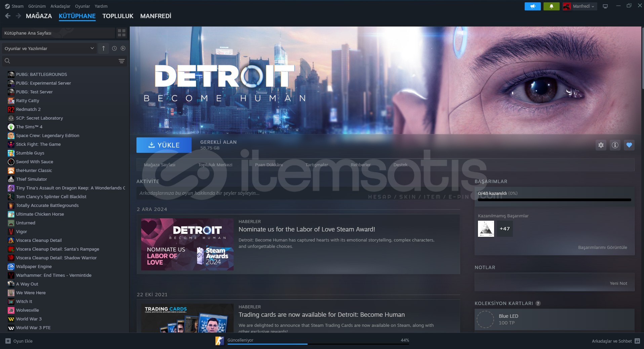
Task: Sort library with the up arrow icon
Action: pyautogui.click(x=104, y=48)
